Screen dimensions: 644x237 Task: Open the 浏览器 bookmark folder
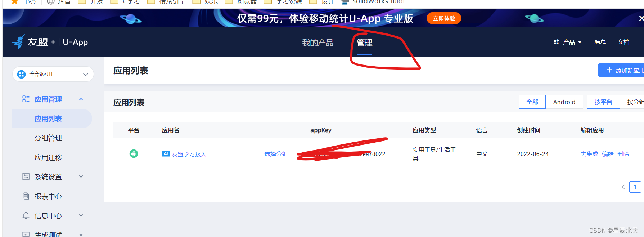(241, 2)
